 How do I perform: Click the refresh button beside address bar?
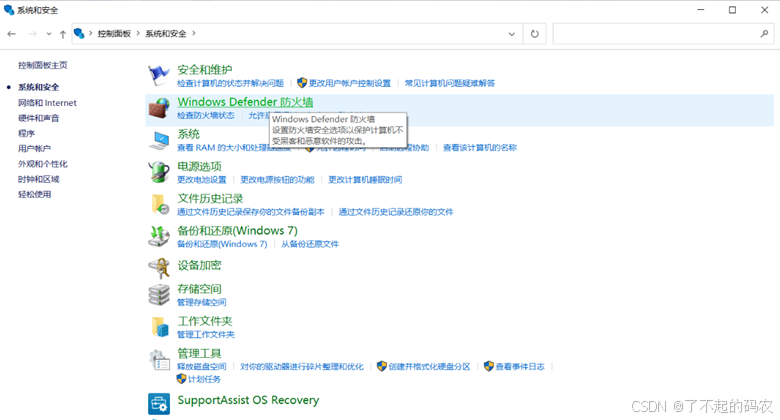pos(535,34)
